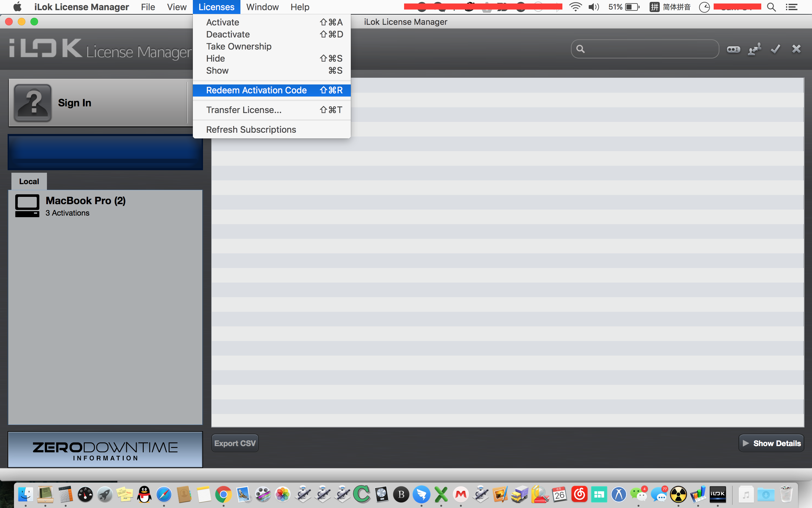The height and width of the screenshot is (508, 812).
Task: Open the yellow radiation Burn icon in Dock
Action: [x=678, y=494]
